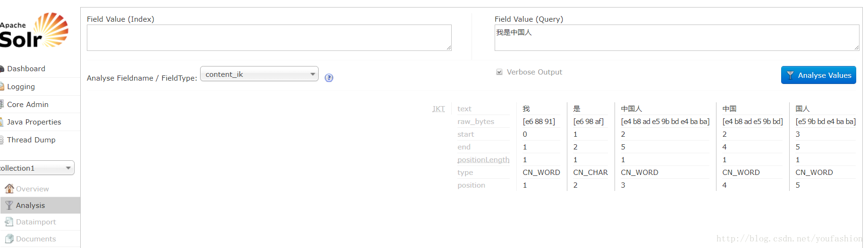Click the Analysis funnel icon in sidebar
The image size is (868, 248).
point(9,205)
